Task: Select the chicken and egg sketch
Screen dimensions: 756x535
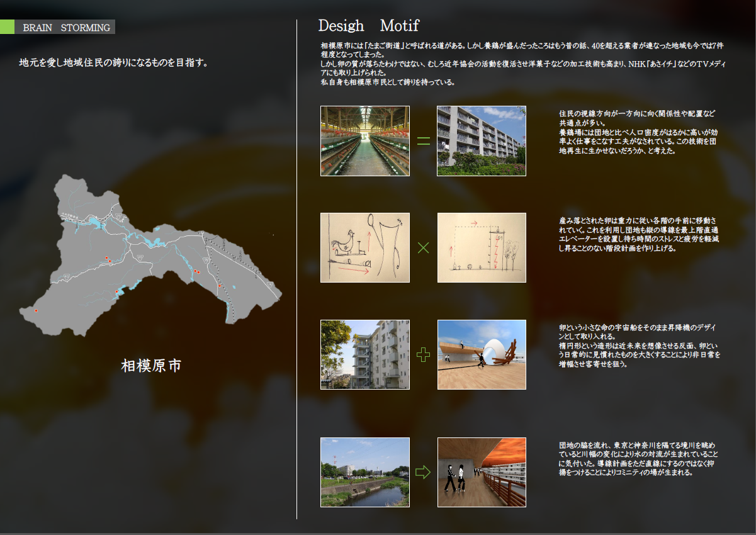Action: [365, 247]
